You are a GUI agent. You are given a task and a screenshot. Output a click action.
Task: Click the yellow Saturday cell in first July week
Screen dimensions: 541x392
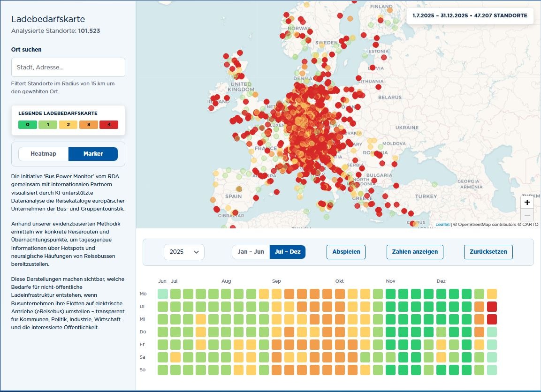point(175,357)
